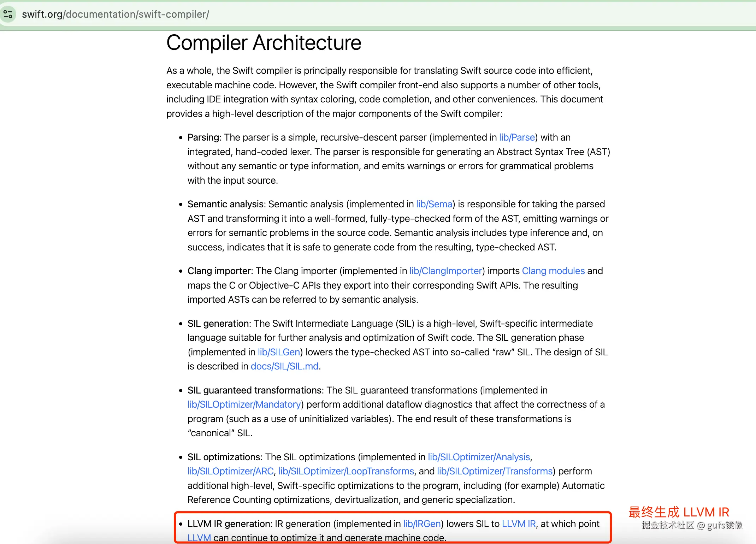Follow the lib/SILOptimizer/Mandatory link
Image resolution: width=756 pixels, height=544 pixels.
click(x=244, y=404)
